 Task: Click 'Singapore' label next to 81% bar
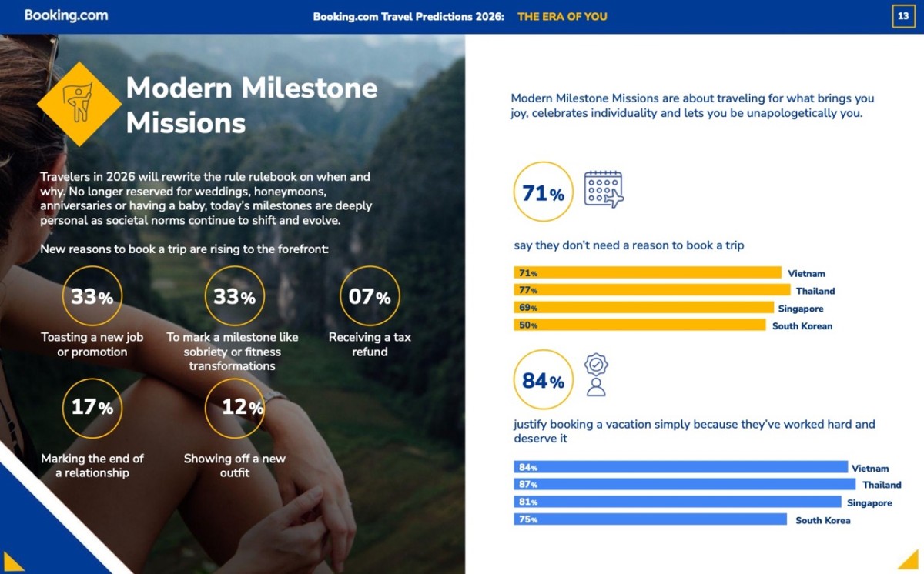point(869,502)
